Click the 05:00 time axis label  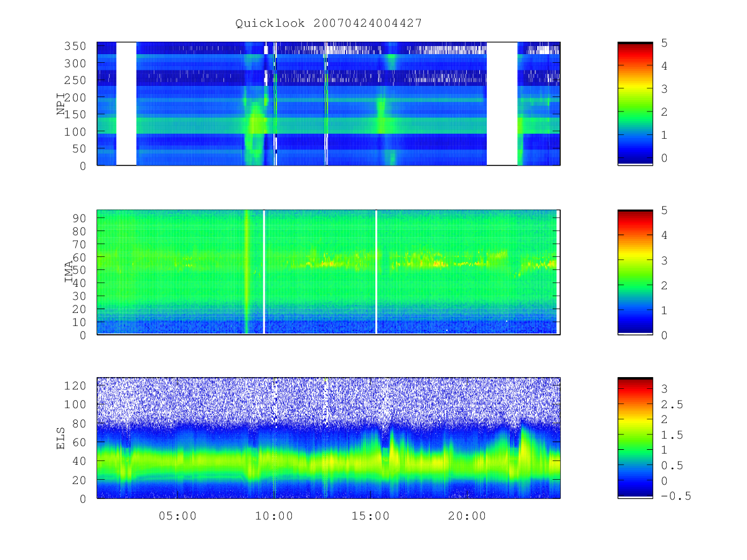[177, 516]
